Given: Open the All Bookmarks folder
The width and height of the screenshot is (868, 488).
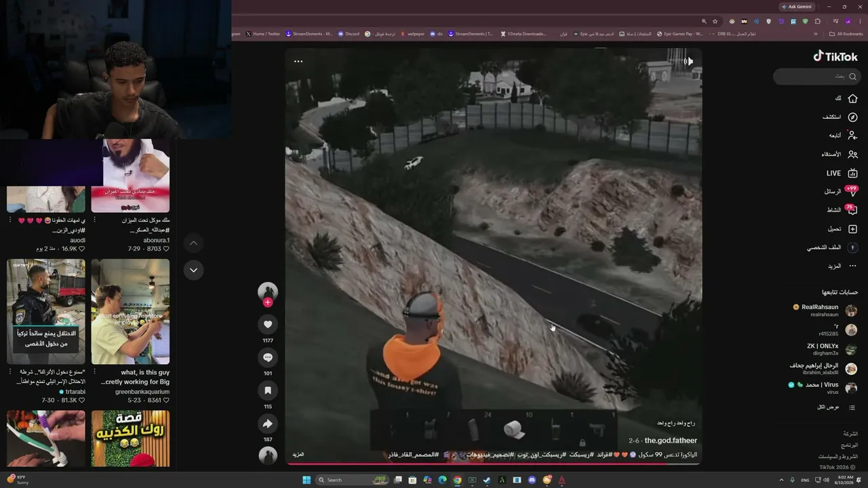Looking at the screenshot, I should tap(846, 34).
